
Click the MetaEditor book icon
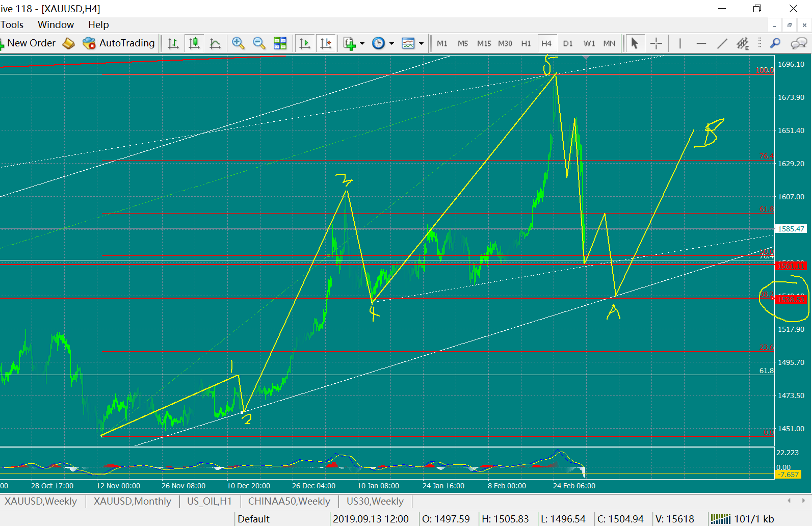click(69, 43)
